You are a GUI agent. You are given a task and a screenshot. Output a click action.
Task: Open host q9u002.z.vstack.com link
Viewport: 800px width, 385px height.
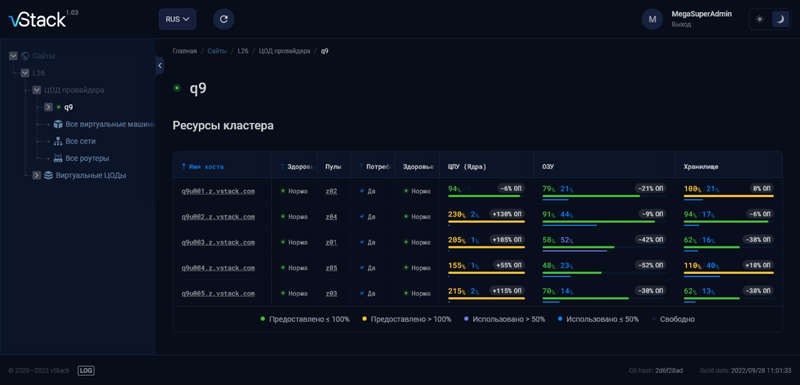point(218,217)
